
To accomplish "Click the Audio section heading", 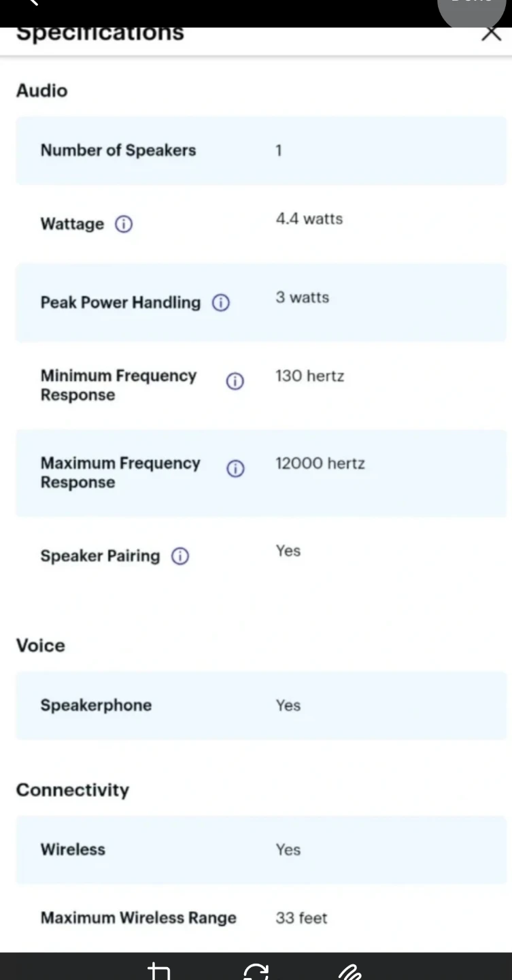I will coord(42,91).
